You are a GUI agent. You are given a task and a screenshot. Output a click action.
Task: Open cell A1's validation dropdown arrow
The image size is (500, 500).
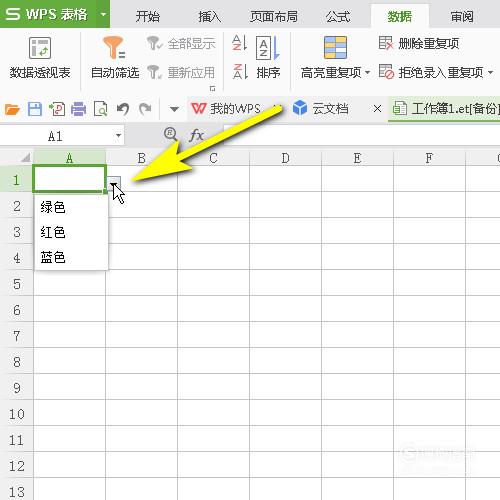[x=114, y=184]
